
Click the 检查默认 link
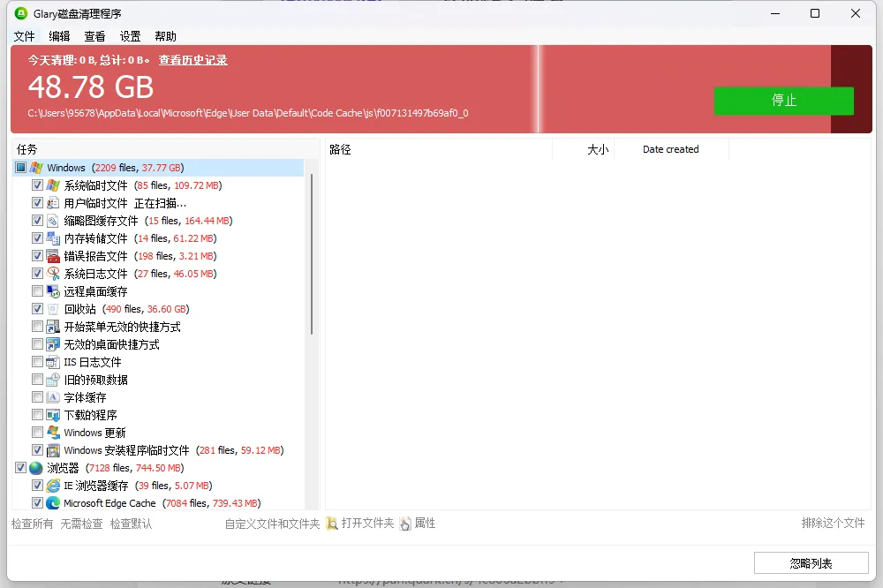(131, 524)
